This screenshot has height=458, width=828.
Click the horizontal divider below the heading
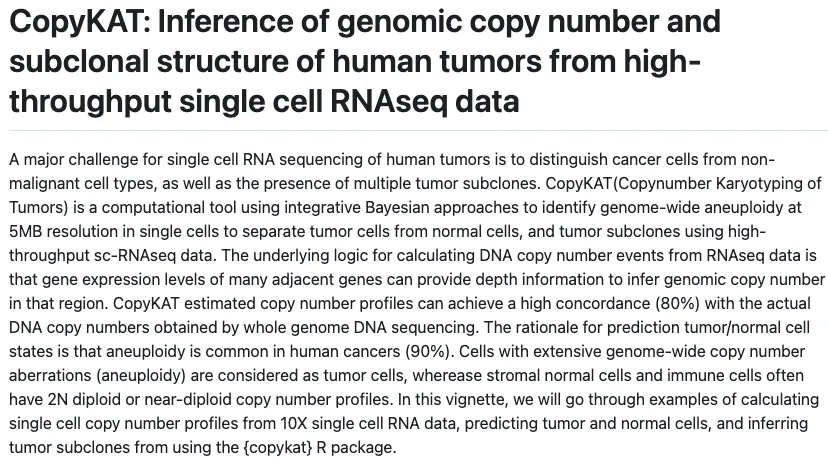418,130
